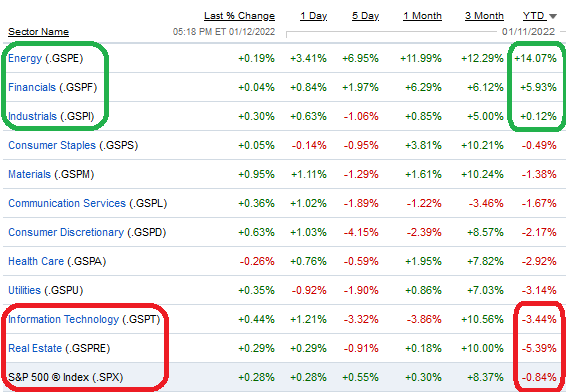
Task: Sort table by 3 Month column
Action: 484,16
